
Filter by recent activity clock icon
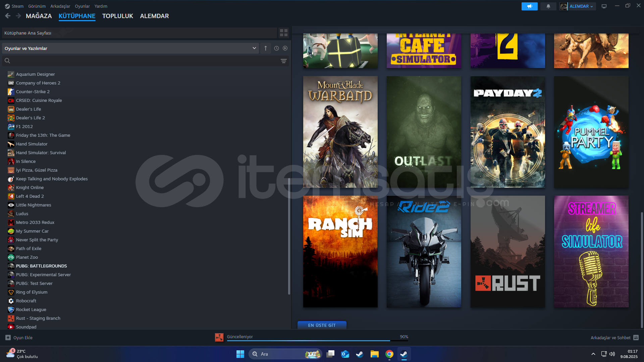pyautogui.click(x=276, y=48)
